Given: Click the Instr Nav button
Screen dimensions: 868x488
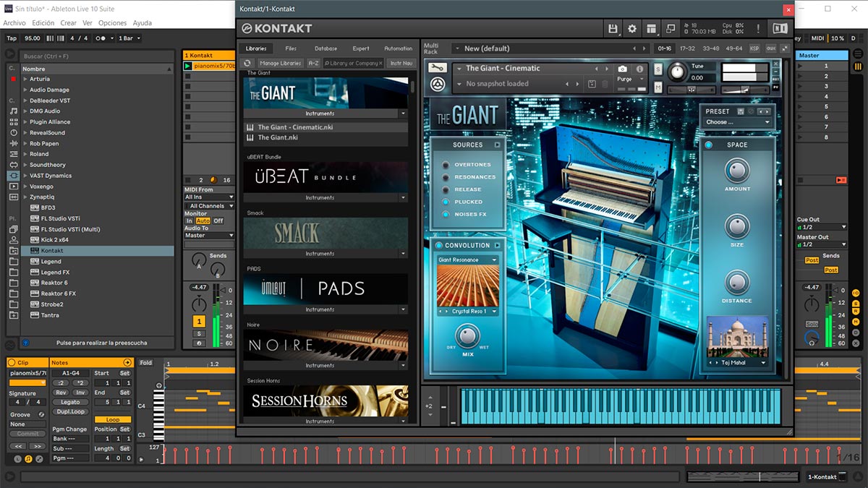Looking at the screenshot, I should click(x=401, y=64).
